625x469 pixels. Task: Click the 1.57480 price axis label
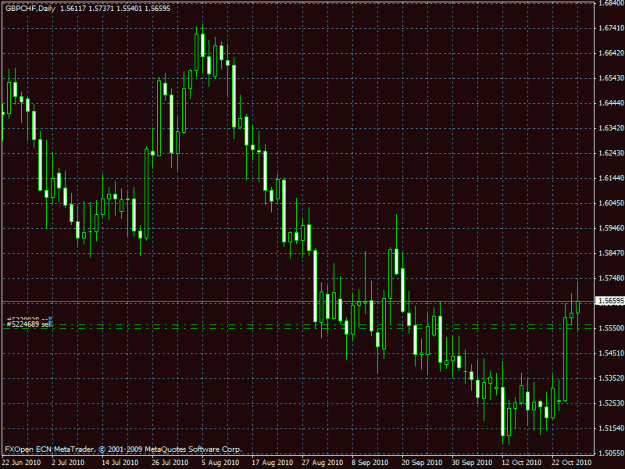point(611,278)
